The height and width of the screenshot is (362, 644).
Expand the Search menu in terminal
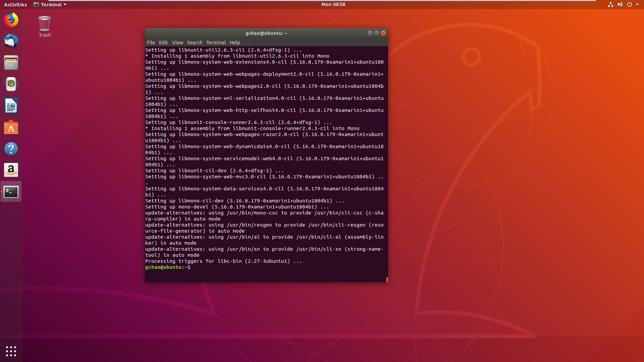click(195, 43)
